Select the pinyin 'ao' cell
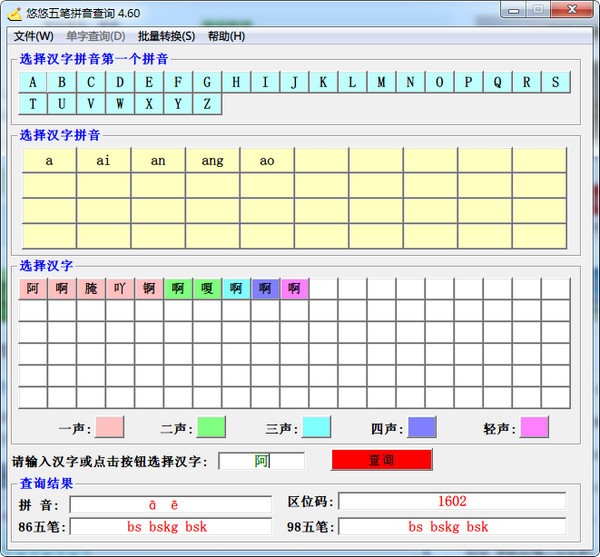Image resolution: width=600 pixels, height=557 pixels. pos(267,160)
